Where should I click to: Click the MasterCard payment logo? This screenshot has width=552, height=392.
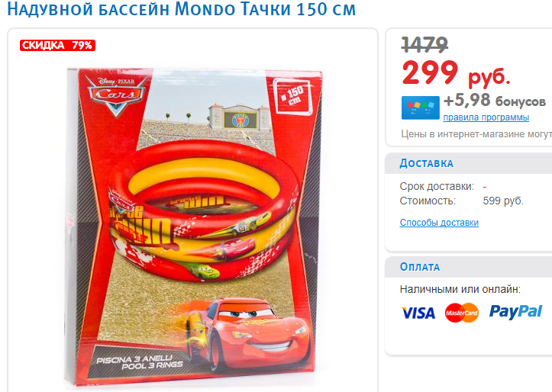461,313
